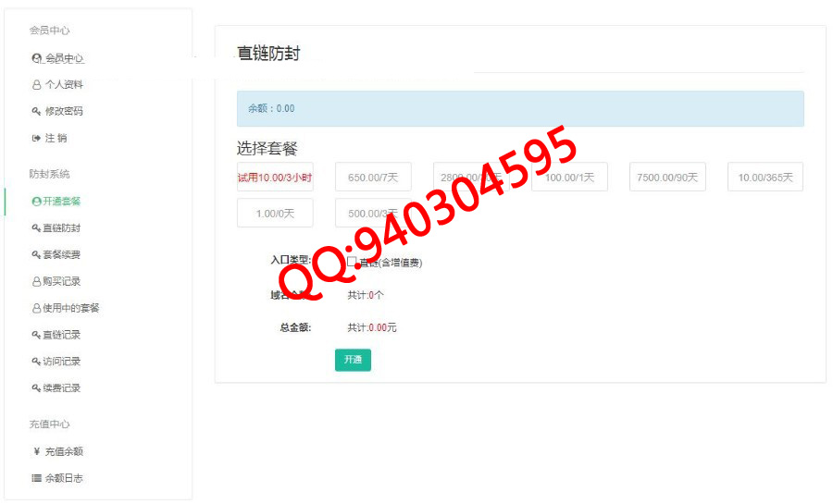The width and height of the screenshot is (833, 504).
Task: Open the 开通套餐 menu item
Action: (x=56, y=202)
